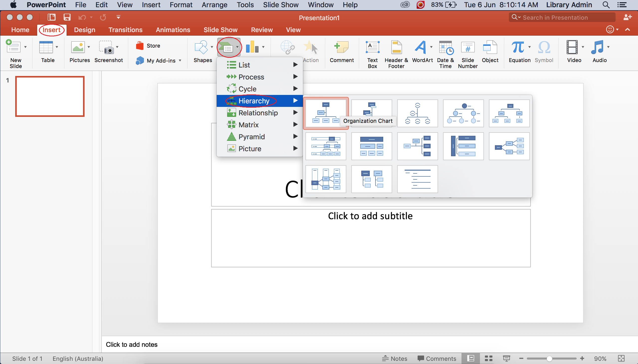Open the Store add-ins button
The width and height of the screenshot is (638, 364).
[148, 46]
